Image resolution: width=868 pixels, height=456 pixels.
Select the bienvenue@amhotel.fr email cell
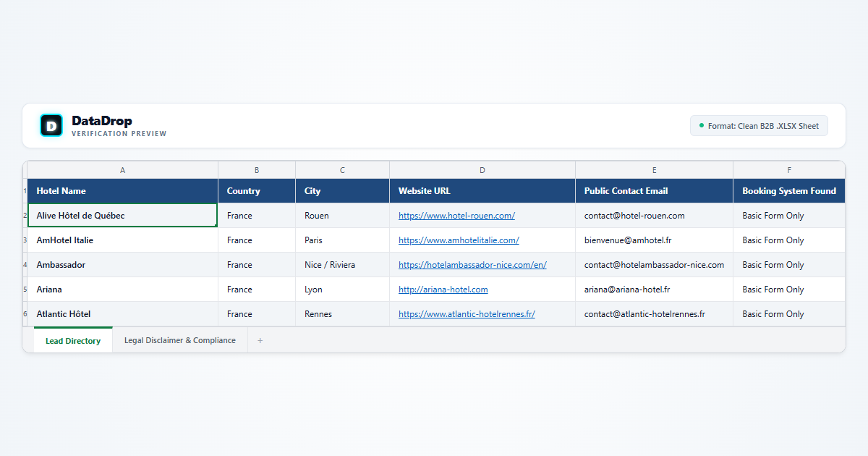click(x=655, y=240)
